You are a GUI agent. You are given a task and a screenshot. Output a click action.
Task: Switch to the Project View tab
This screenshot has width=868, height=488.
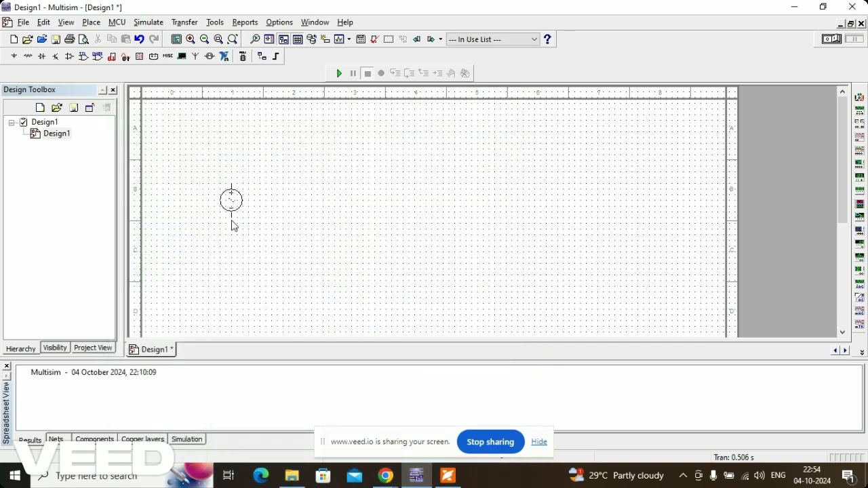[x=93, y=348]
